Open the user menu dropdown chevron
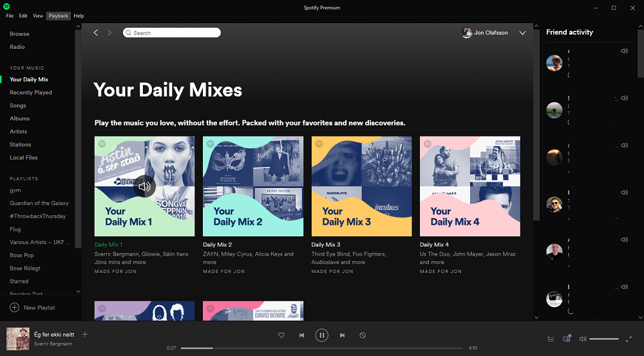 tap(522, 33)
